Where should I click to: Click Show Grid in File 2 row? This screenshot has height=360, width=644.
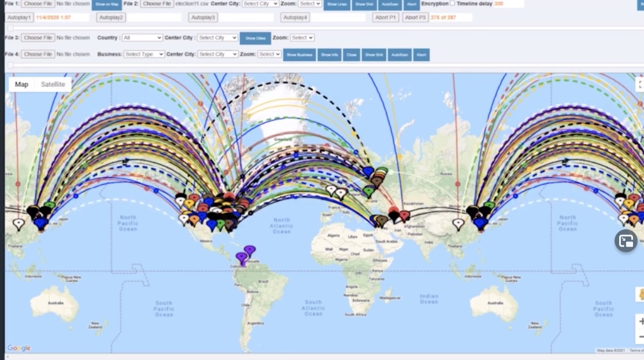click(x=364, y=4)
